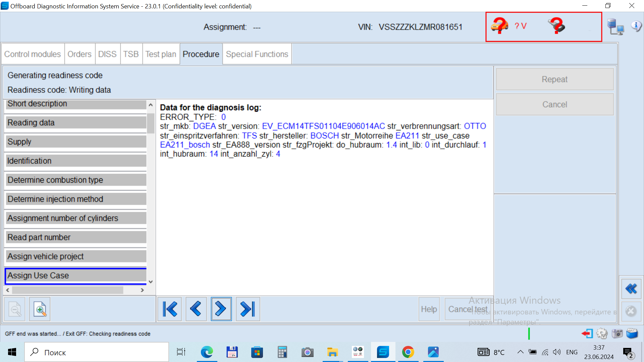Open the Special Functions tab
The width and height of the screenshot is (644, 362).
click(257, 54)
